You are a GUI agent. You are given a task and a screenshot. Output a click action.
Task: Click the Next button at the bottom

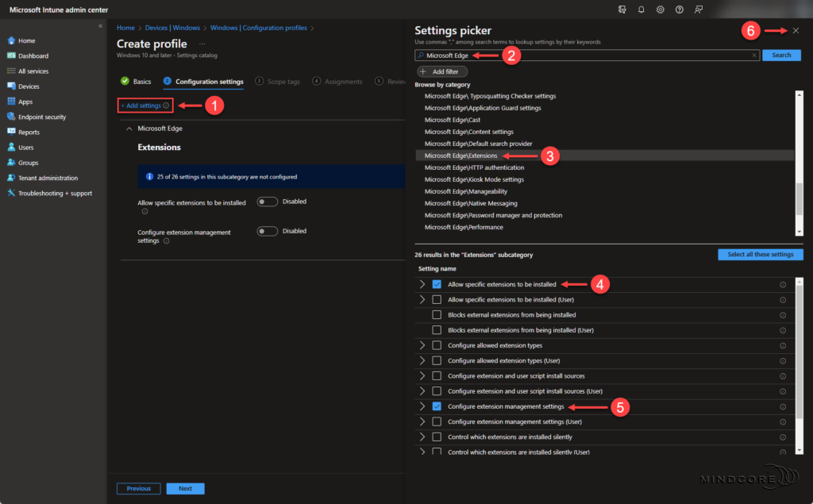pos(185,488)
